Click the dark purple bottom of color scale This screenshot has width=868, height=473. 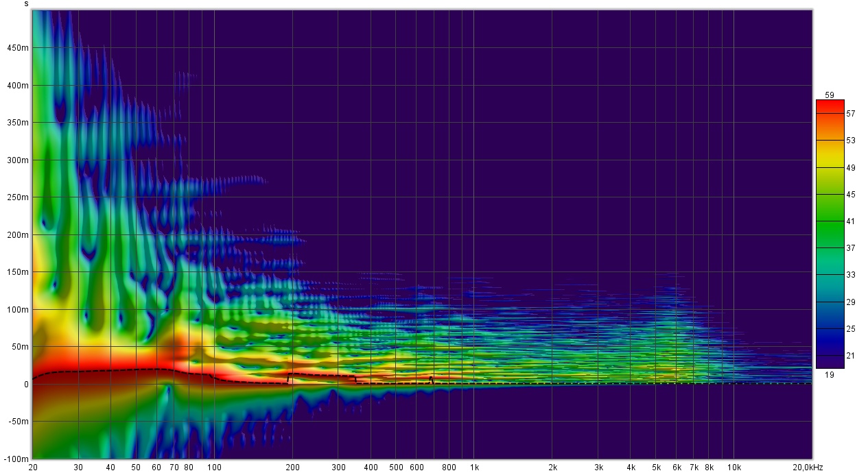[x=830, y=364]
